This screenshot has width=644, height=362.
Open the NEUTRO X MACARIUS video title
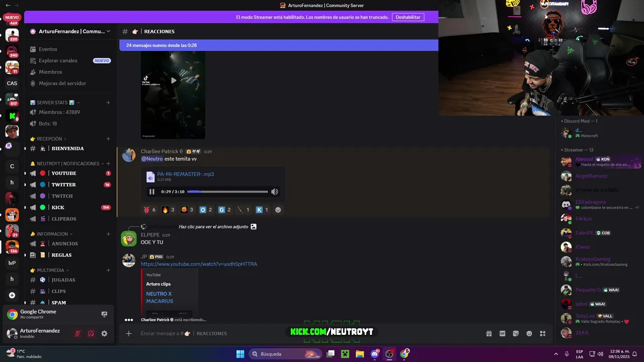click(x=159, y=298)
